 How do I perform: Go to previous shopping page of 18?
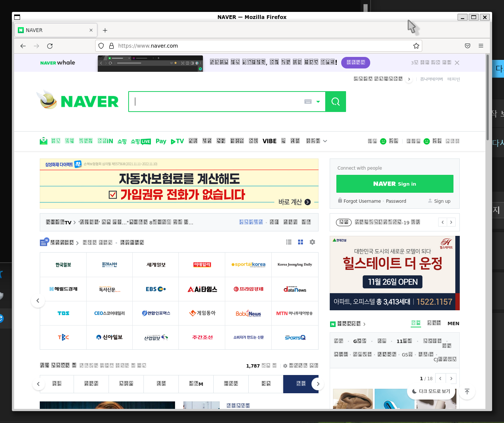point(440,378)
